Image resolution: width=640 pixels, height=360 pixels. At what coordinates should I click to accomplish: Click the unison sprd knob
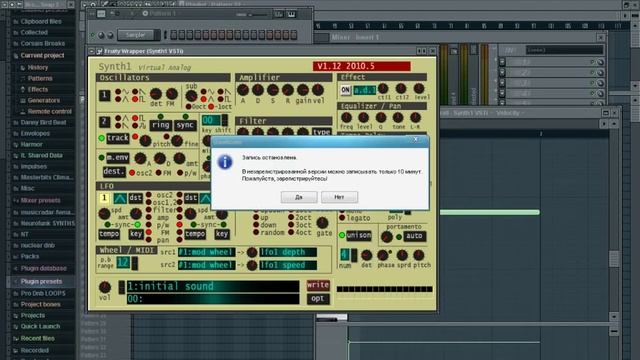click(x=402, y=256)
